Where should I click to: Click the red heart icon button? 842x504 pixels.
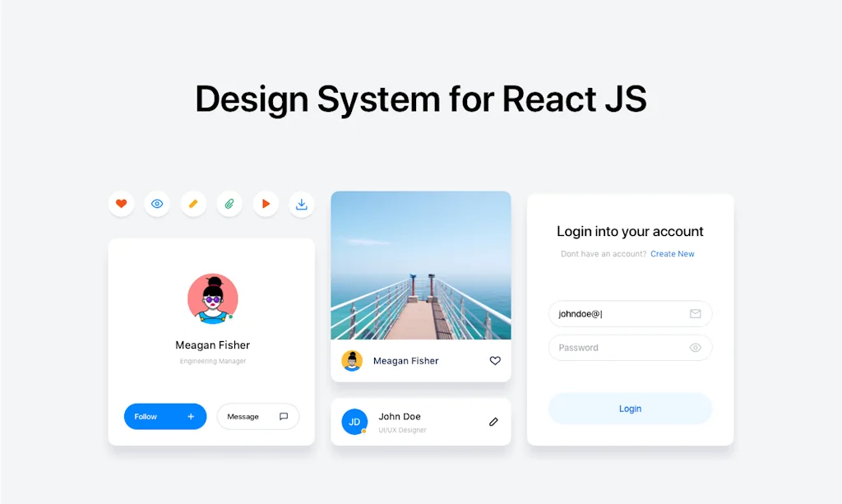121,203
